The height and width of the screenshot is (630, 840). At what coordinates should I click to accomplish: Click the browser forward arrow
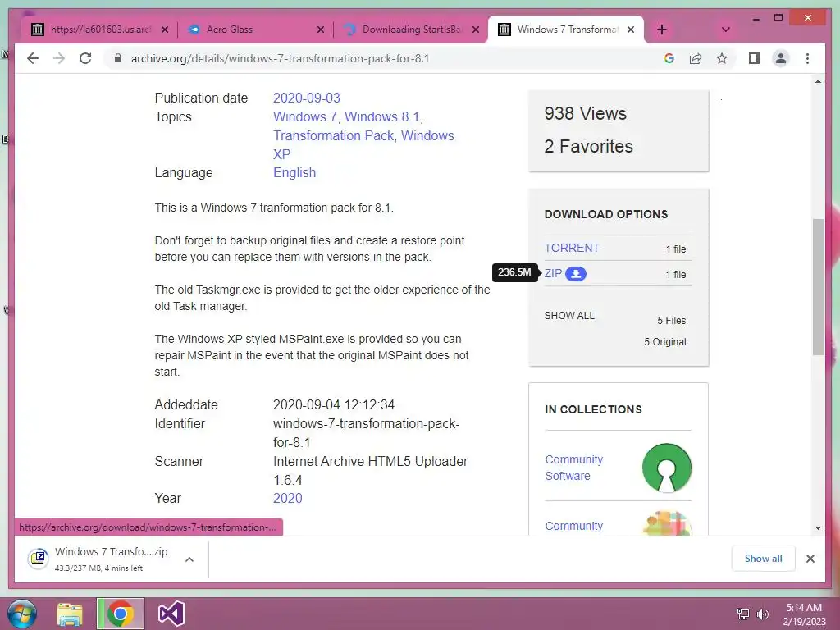click(x=59, y=58)
